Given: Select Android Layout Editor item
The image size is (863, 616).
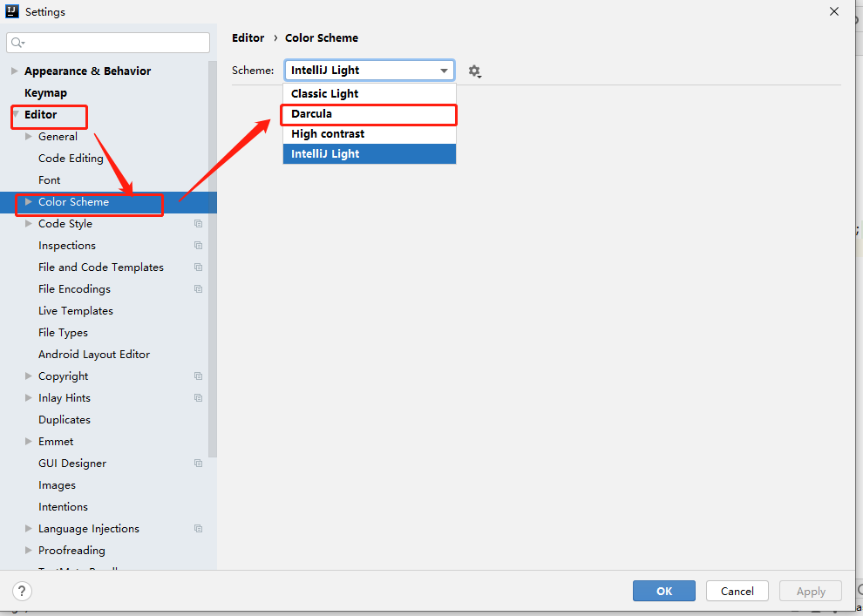Looking at the screenshot, I should click(94, 355).
